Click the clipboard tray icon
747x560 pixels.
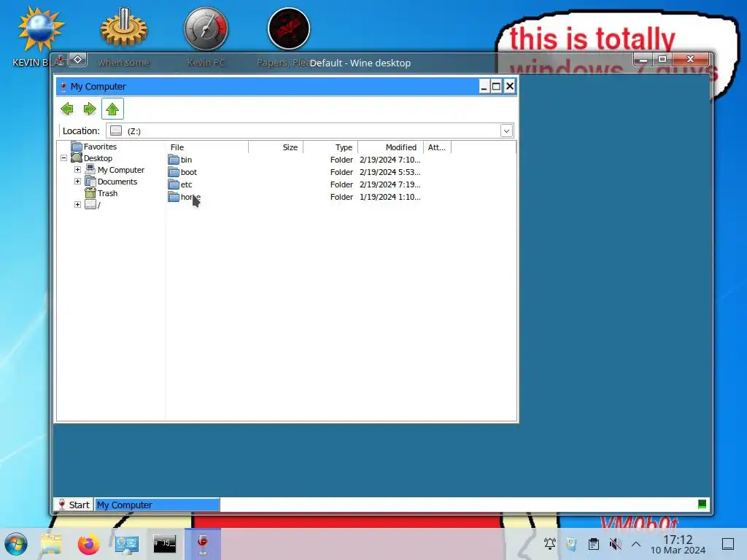[x=594, y=543]
